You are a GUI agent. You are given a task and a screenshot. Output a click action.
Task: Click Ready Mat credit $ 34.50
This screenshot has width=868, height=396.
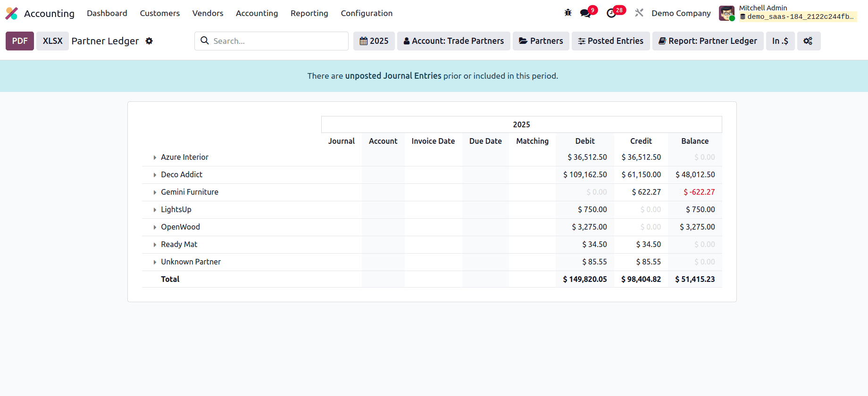click(649, 244)
